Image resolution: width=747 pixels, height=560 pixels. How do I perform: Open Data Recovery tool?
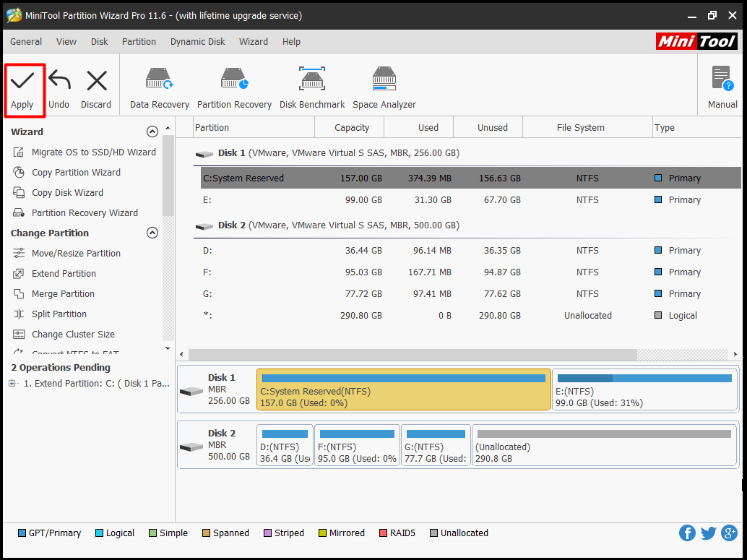tap(159, 79)
